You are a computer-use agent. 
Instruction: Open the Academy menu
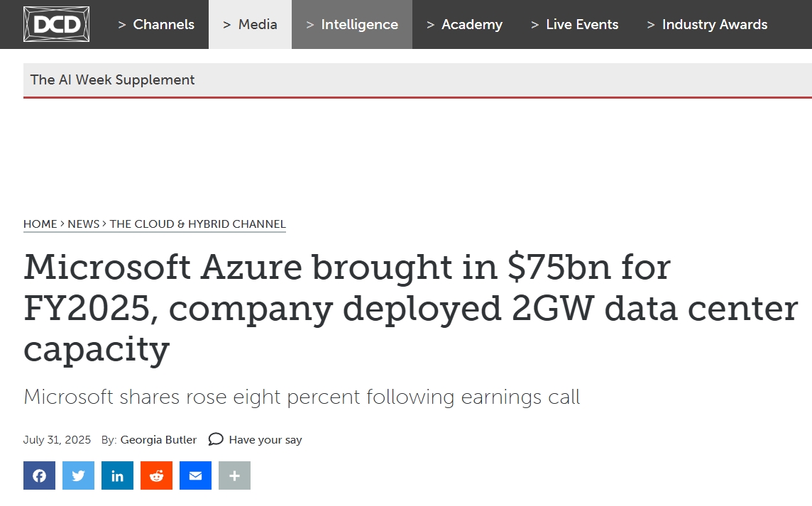click(x=464, y=24)
